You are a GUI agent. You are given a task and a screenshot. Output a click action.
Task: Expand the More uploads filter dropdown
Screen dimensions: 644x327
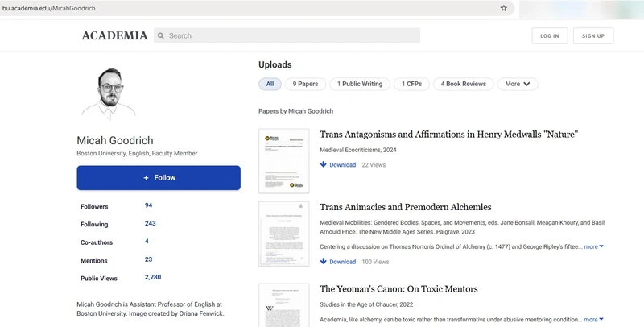tap(517, 84)
